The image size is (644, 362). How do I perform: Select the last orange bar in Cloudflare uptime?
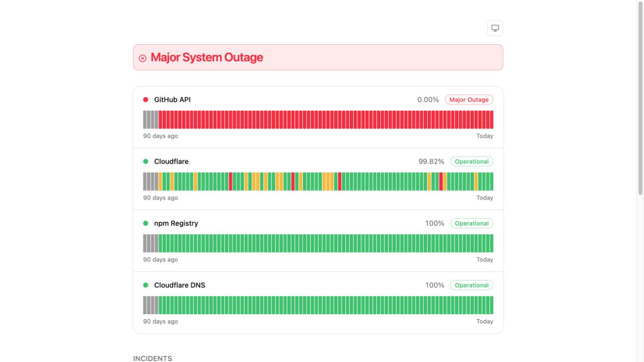click(x=476, y=182)
